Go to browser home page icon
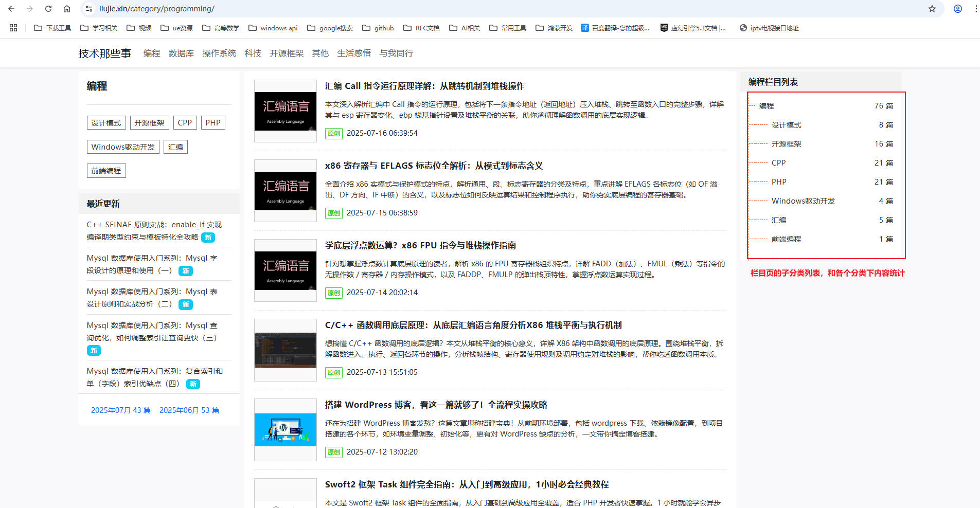The image size is (980, 508). [x=67, y=9]
